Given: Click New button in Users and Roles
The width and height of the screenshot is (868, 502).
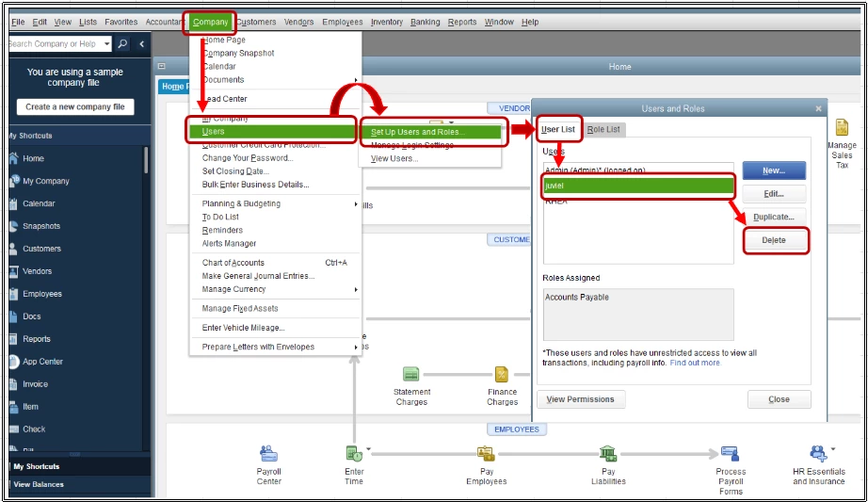Looking at the screenshot, I should [773, 170].
